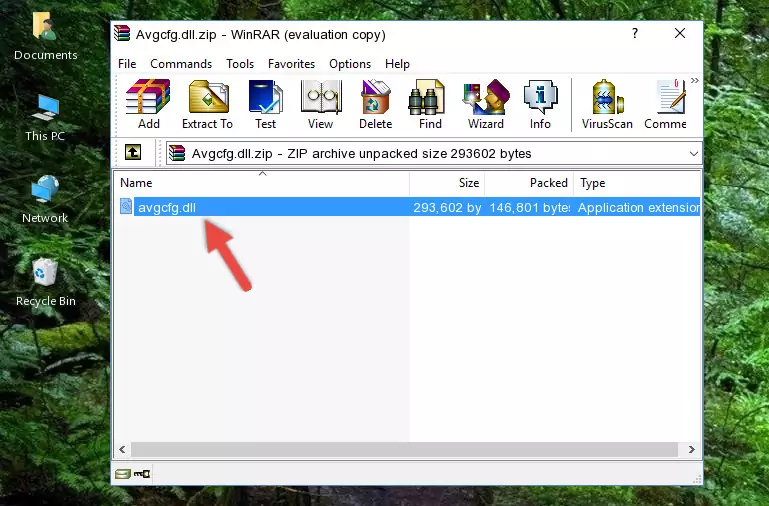Launch the Wizard tool

[486, 104]
